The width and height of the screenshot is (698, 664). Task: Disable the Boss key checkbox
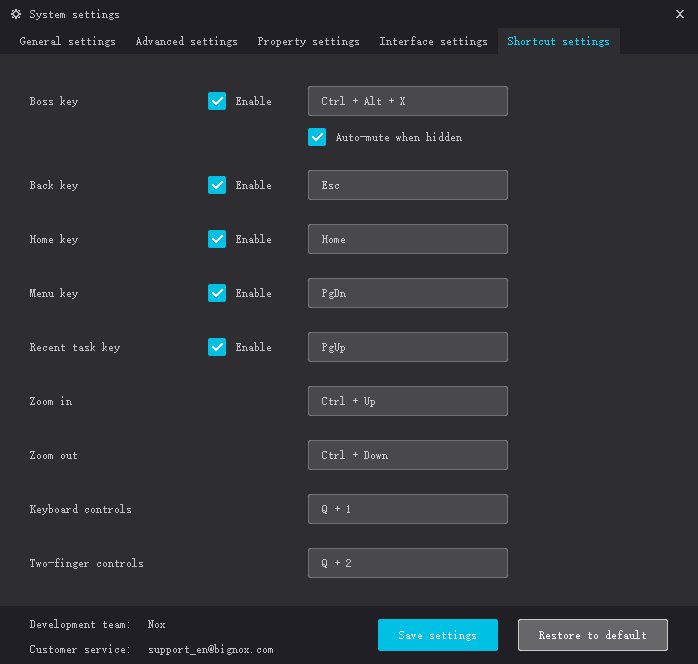tap(217, 101)
